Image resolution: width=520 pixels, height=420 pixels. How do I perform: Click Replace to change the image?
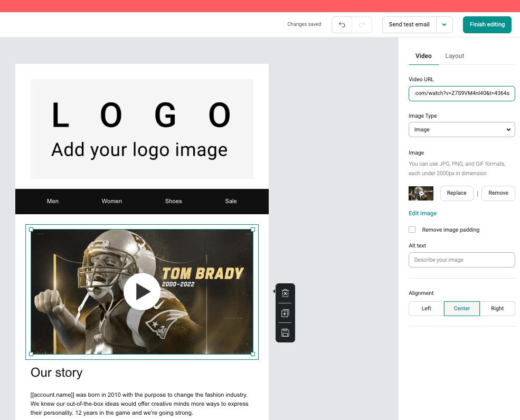coord(456,193)
